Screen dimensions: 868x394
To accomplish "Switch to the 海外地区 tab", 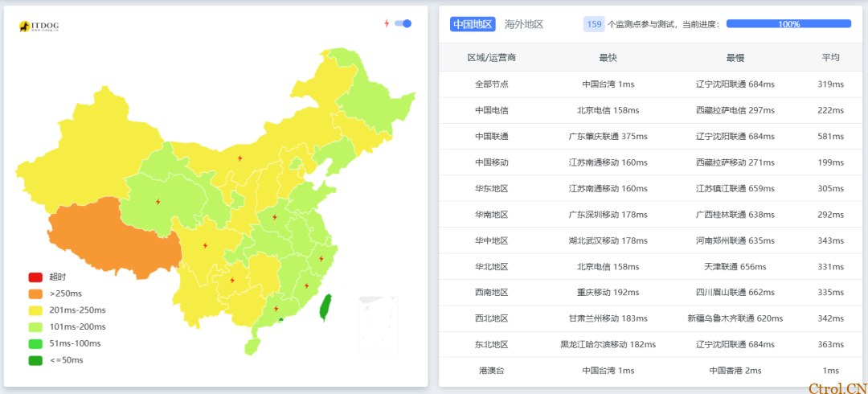I will pos(524,24).
